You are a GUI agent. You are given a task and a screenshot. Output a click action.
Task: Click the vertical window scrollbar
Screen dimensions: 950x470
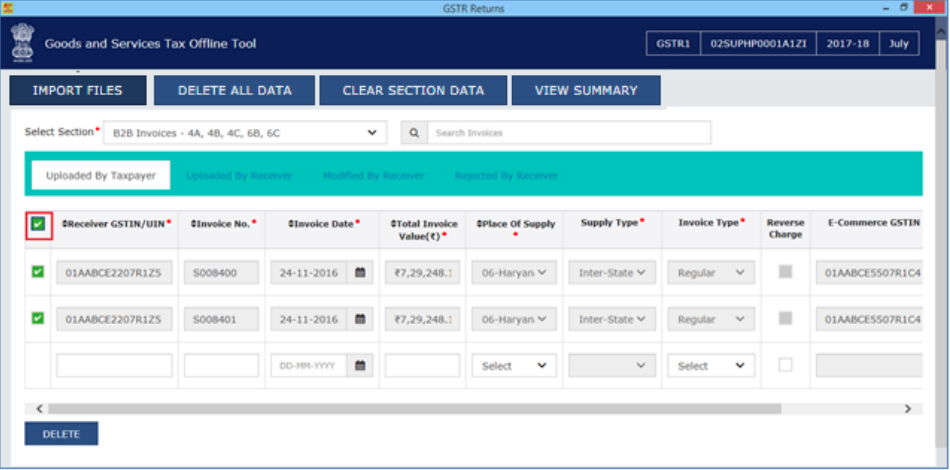point(943,242)
